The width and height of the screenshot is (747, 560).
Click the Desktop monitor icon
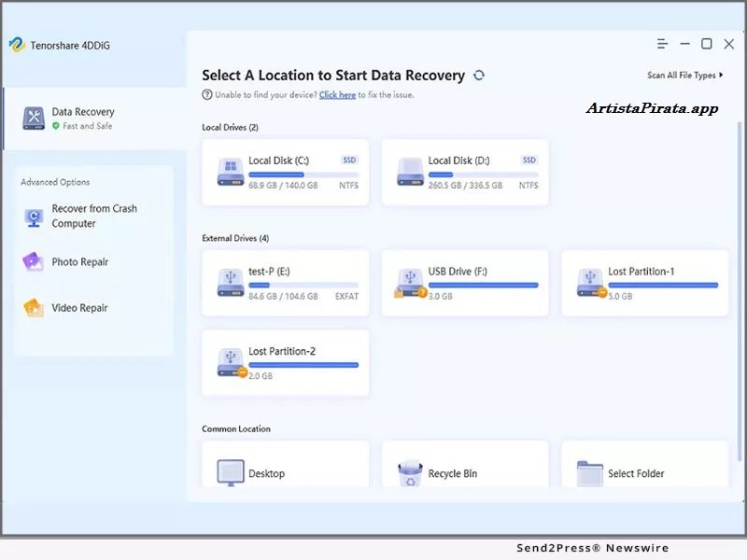click(231, 473)
